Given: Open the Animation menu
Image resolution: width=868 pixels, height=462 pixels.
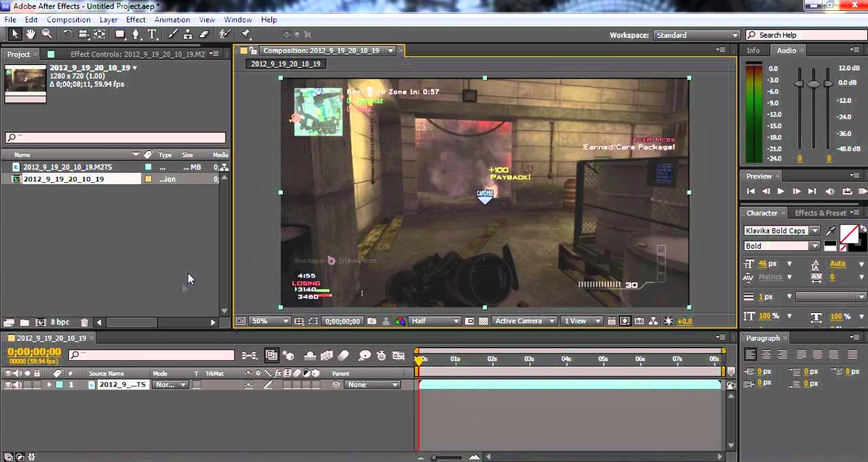Looking at the screenshot, I should click(x=172, y=20).
